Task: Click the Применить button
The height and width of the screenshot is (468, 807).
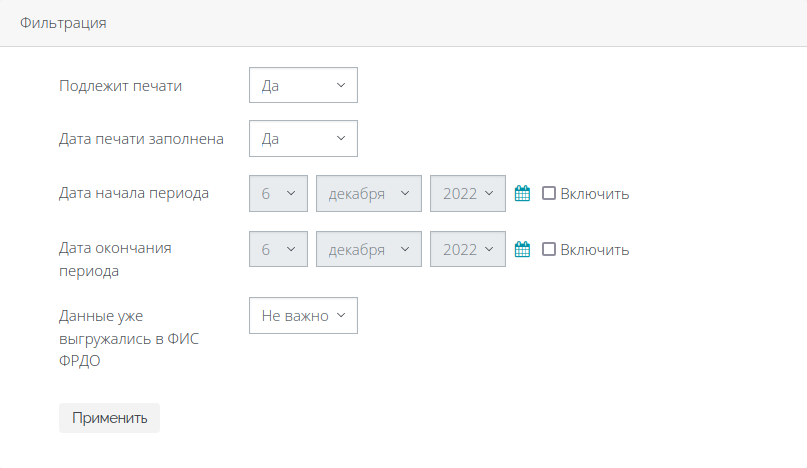Action: click(109, 418)
